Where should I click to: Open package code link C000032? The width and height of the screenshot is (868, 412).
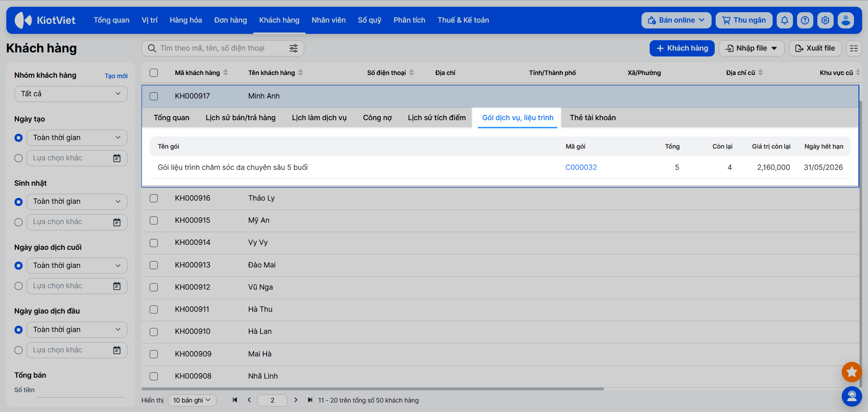click(x=581, y=168)
